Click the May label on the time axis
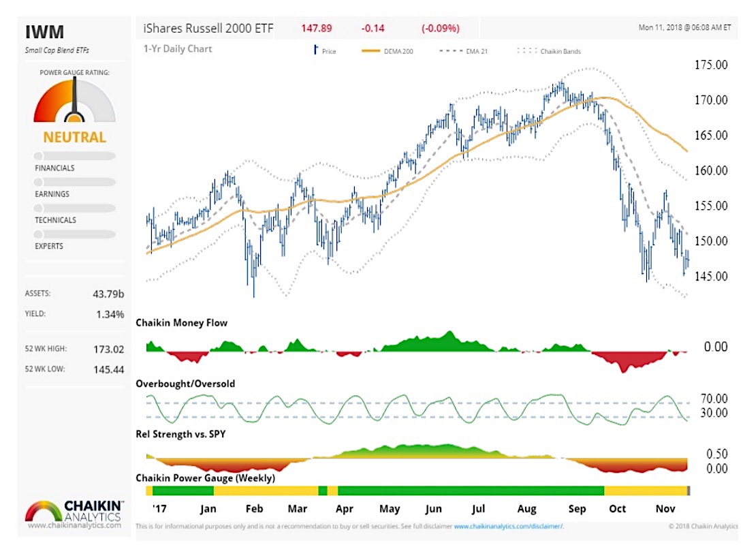743x560 pixels. coord(390,510)
